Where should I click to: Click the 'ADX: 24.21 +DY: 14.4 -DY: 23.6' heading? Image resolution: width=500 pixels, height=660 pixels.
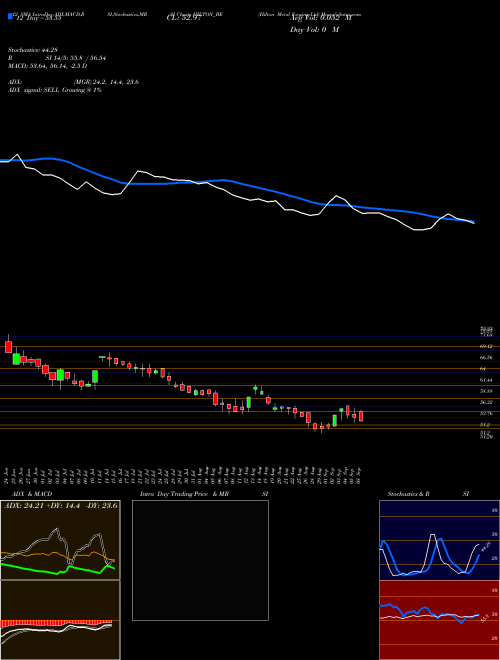[x=61, y=505]
